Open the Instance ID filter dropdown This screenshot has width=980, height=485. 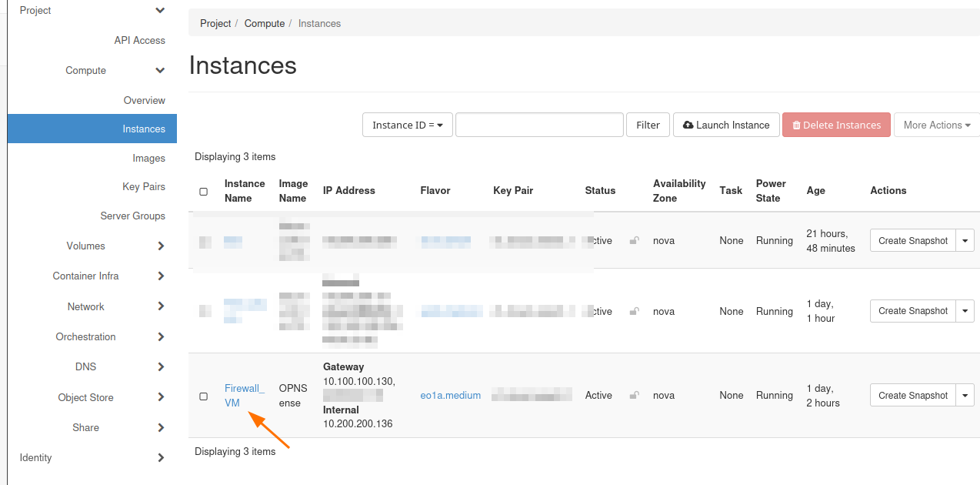pos(407,125)
